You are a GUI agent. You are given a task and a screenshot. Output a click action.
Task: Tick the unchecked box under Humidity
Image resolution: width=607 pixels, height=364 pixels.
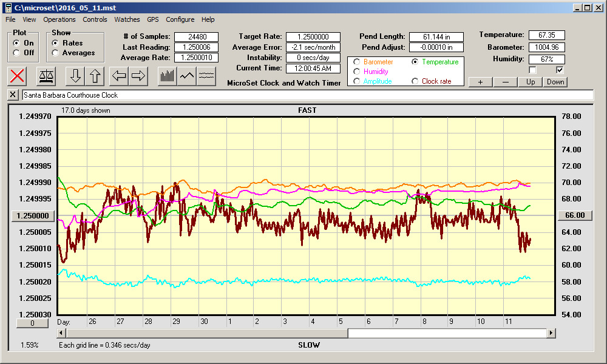[533, 70]
